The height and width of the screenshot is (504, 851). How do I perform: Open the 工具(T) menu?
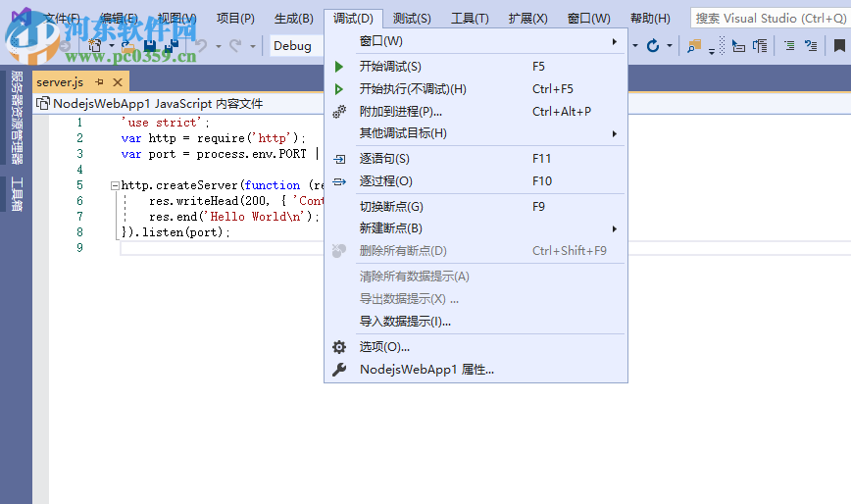click(470, 19)
